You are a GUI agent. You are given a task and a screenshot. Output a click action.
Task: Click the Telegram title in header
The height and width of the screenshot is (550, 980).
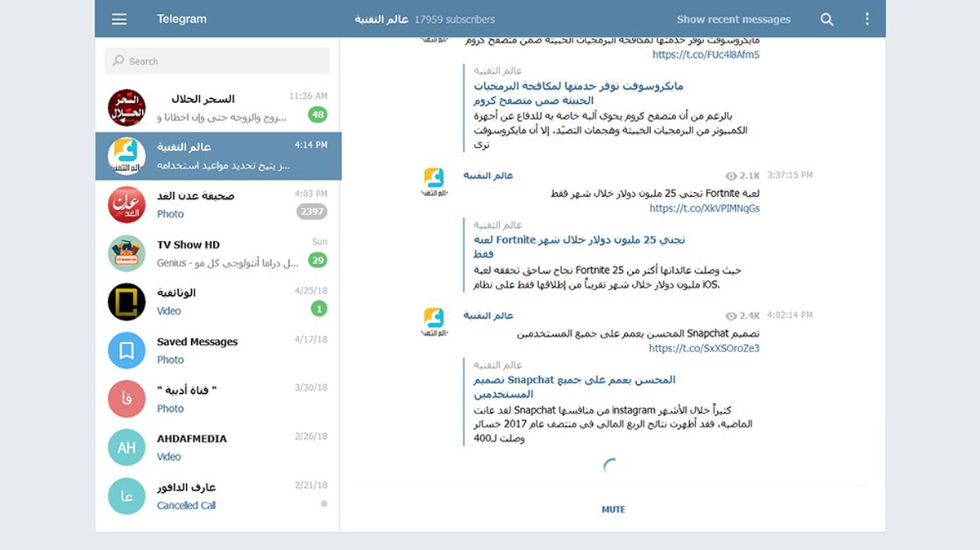pyautogui.click(x=181, y=19)
